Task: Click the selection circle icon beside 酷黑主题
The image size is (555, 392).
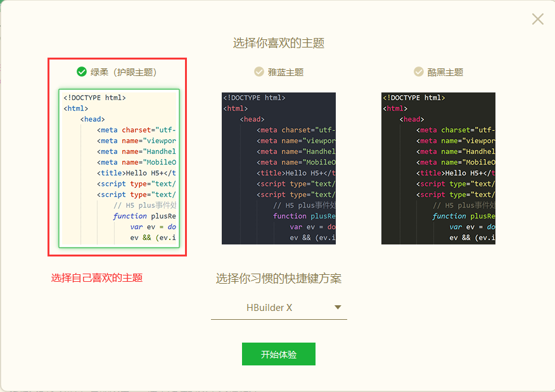Action: pos(418,72)
